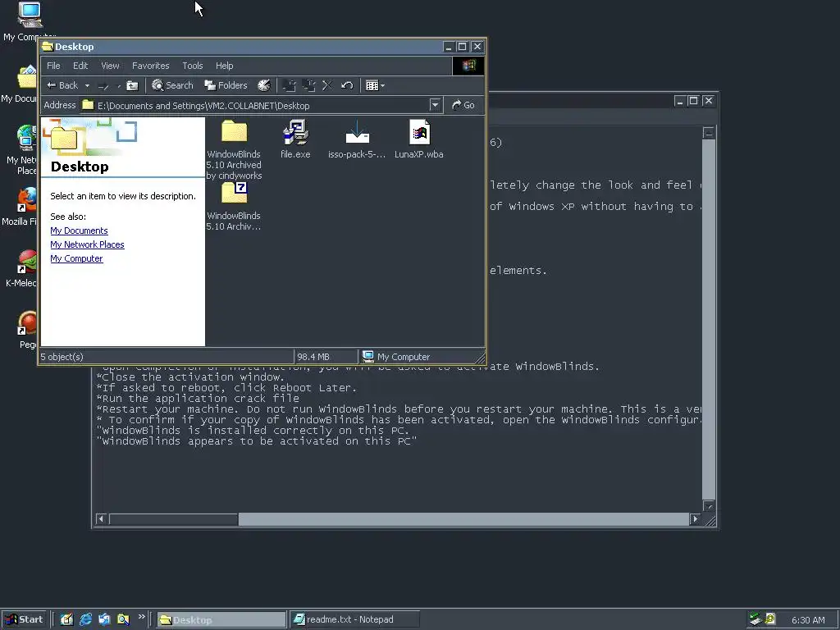Toggle the Folders pane

pos(226,85)
